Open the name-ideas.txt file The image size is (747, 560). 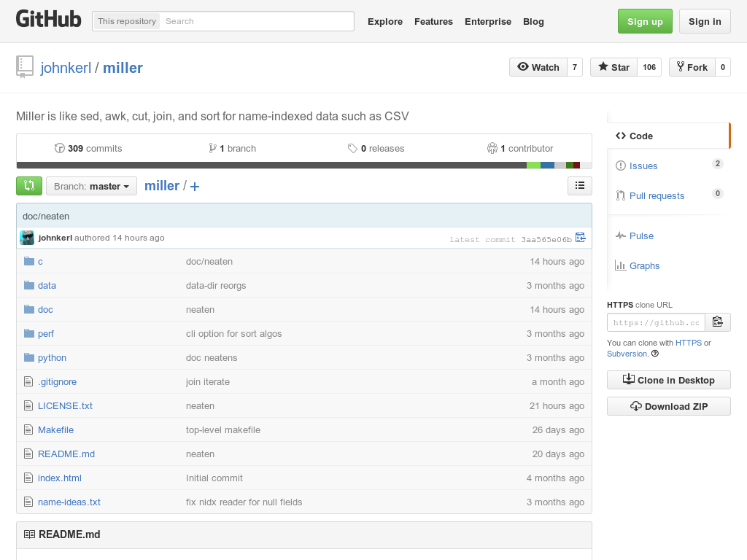tap(69, 502)
